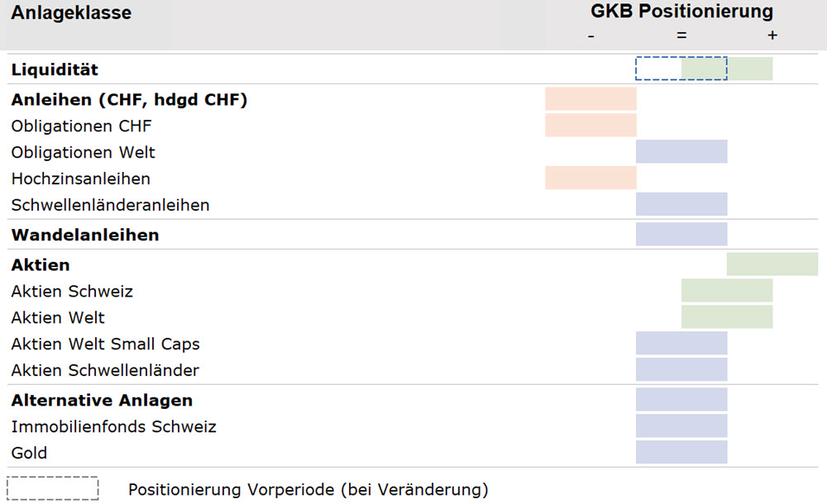Click the blue bar for Aktien Schwellenländer
This screenshot has width=827, height=504.
coord(681,369)
